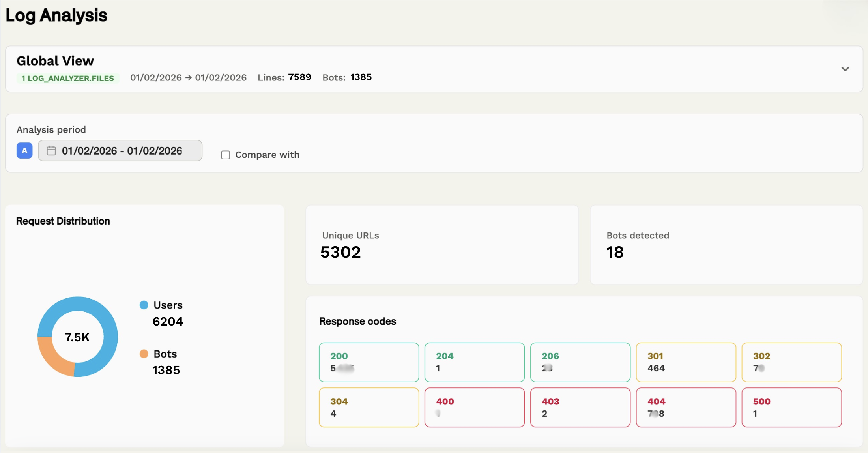868x453 pixels.
Task: Select the 304 response code card
Action: (369, 407)
